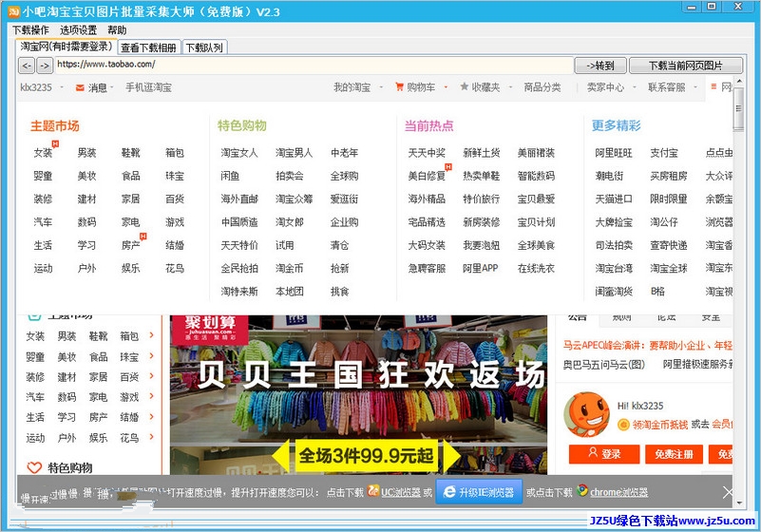Expand the 女装 男装 鞋靴 箱包 row arrow
The image size is (761, 532).
151,335
